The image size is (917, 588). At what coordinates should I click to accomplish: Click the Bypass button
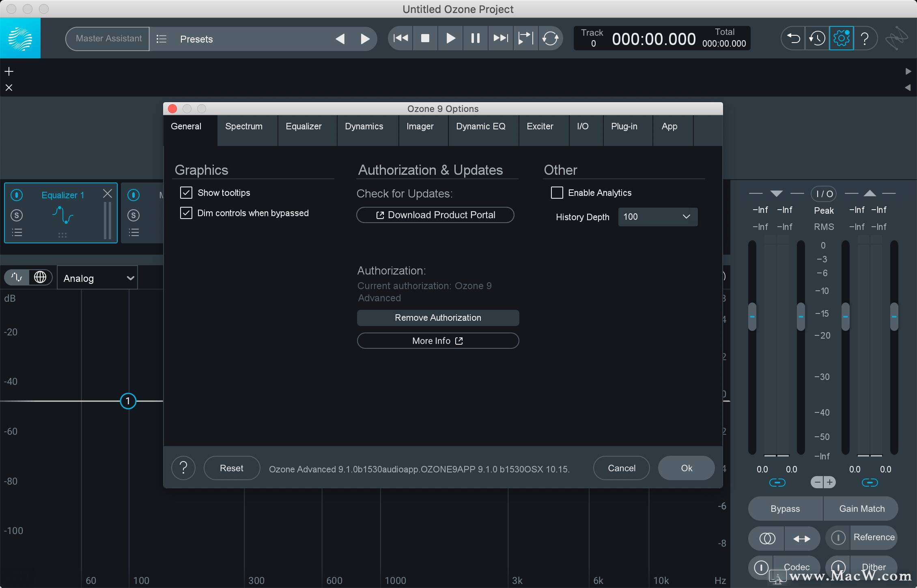pos(786,509)
